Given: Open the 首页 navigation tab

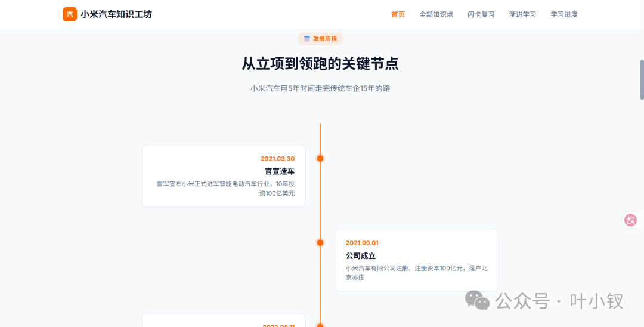Looking at the screenshot, I should 398,14.
